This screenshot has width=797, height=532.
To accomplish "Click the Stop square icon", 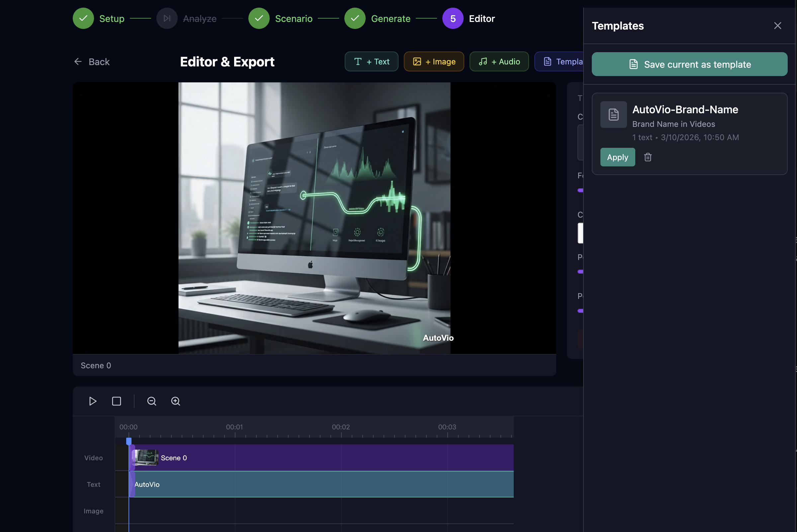I will pyautogui.click(x=116, y=401).
